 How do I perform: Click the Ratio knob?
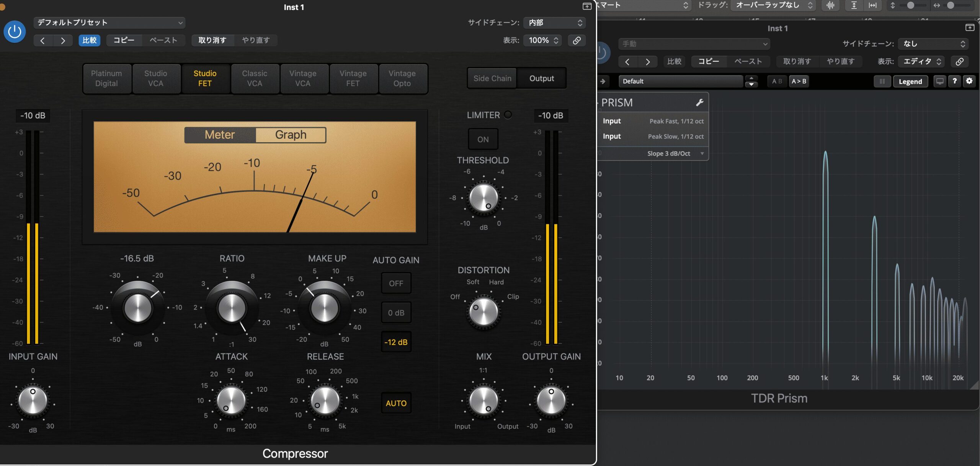pos(232,308)
